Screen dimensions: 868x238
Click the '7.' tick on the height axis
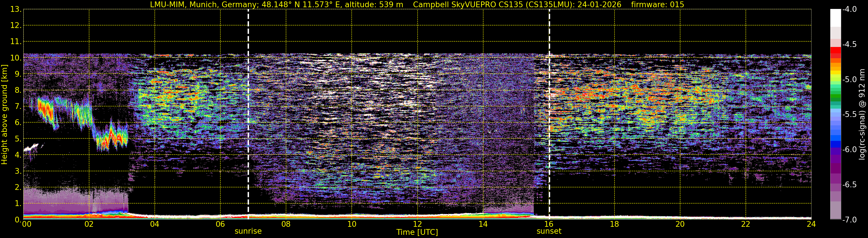tap(18, 106)
